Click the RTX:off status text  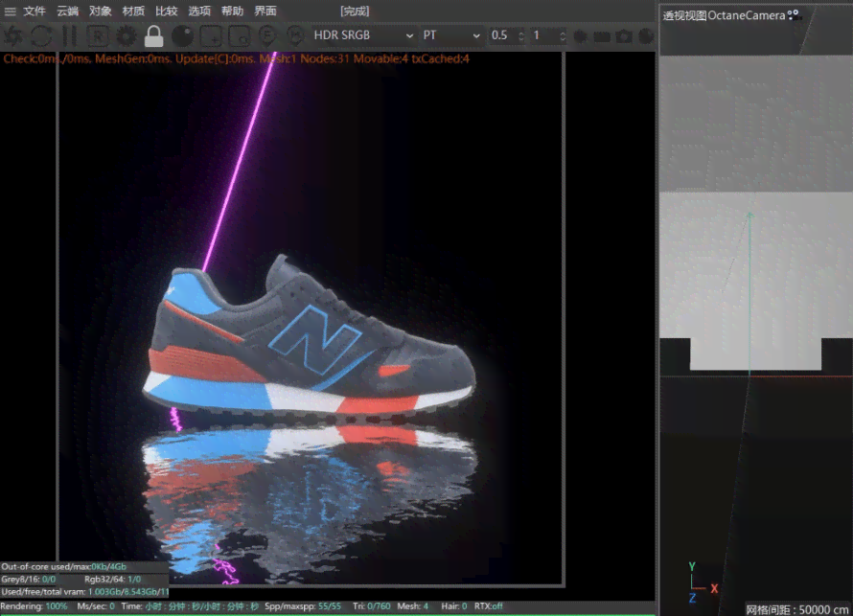pyautogui.click(x=489, y=605)
